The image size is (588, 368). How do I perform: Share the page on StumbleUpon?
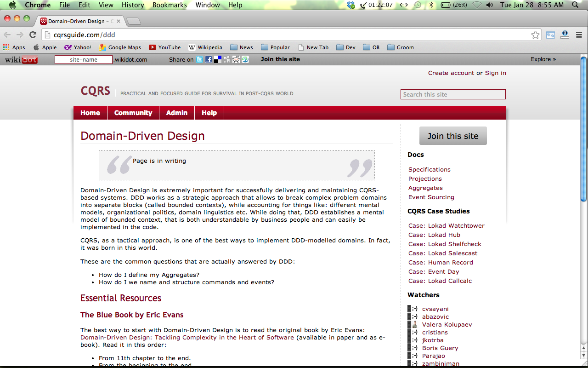click(x=245, y=59)
